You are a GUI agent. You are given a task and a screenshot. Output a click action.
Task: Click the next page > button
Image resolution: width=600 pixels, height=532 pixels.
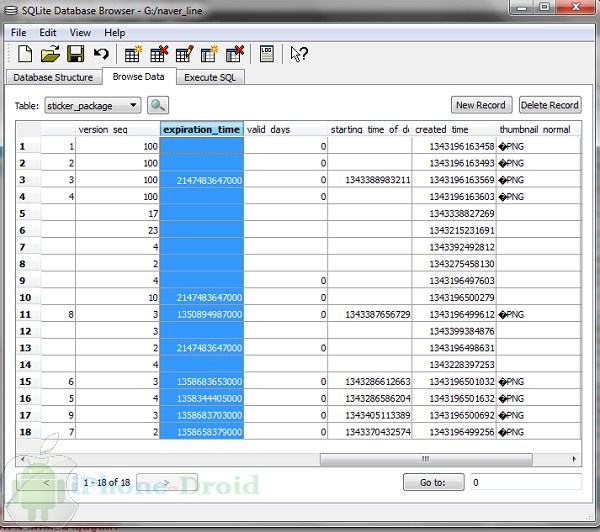point(166,482)
